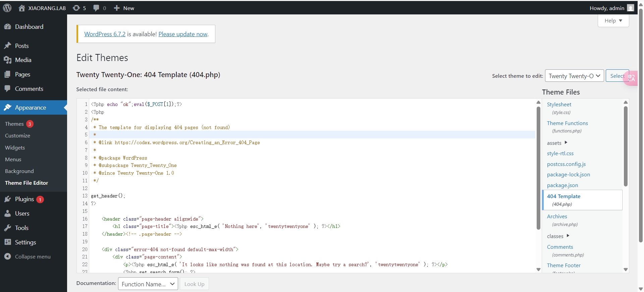Click the code editor vertical scrollbar

pyautogui.click(x=538, y=168)
